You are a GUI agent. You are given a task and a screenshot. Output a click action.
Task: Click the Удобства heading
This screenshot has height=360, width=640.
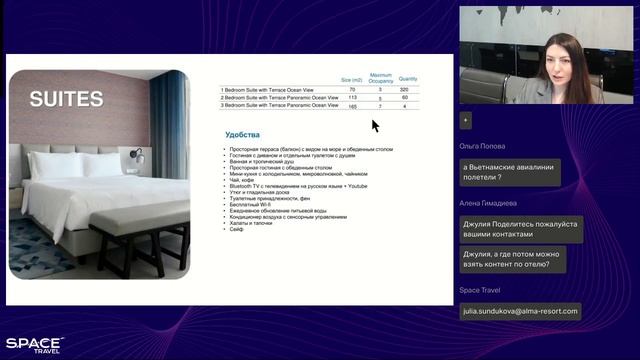pyautogui.click(x=242, y=135)
